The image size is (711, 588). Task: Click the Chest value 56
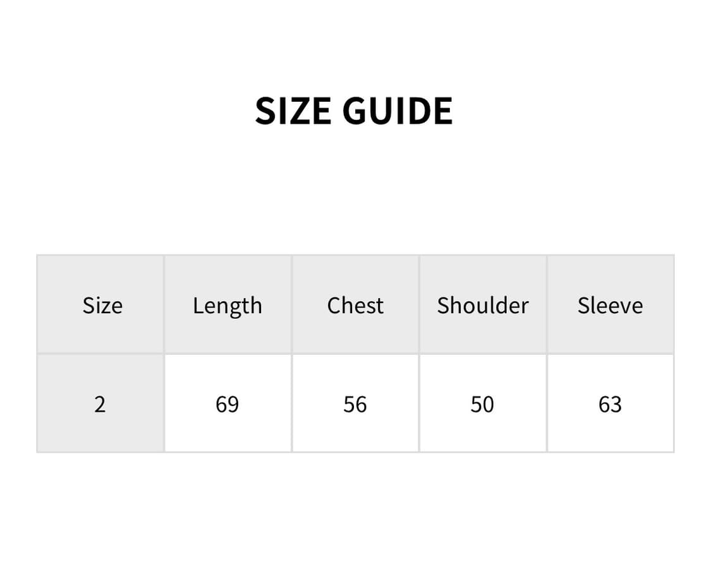355,404
